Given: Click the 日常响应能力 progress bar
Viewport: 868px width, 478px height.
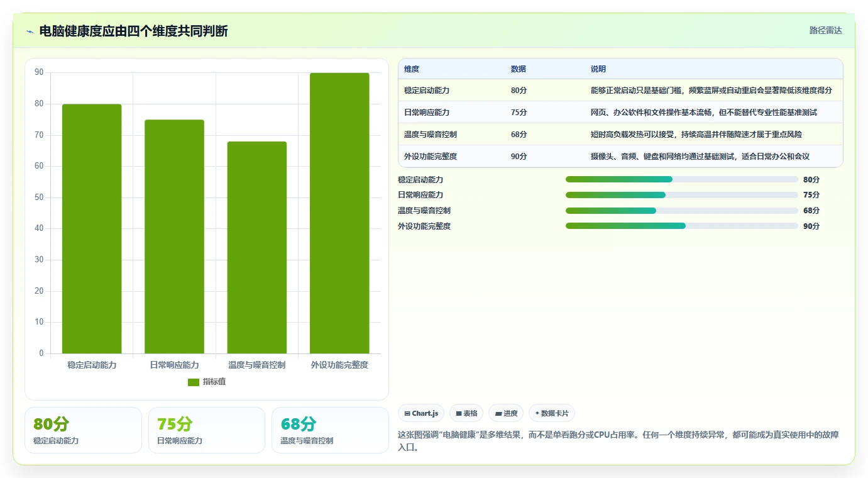Looking at the screenshot, I should pos(682,195).
